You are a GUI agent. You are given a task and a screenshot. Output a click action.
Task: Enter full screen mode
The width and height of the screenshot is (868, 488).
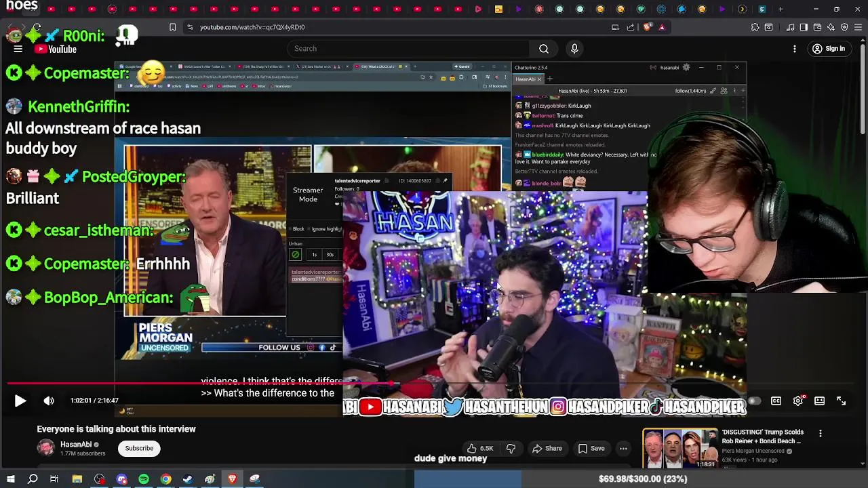point(842,401)
